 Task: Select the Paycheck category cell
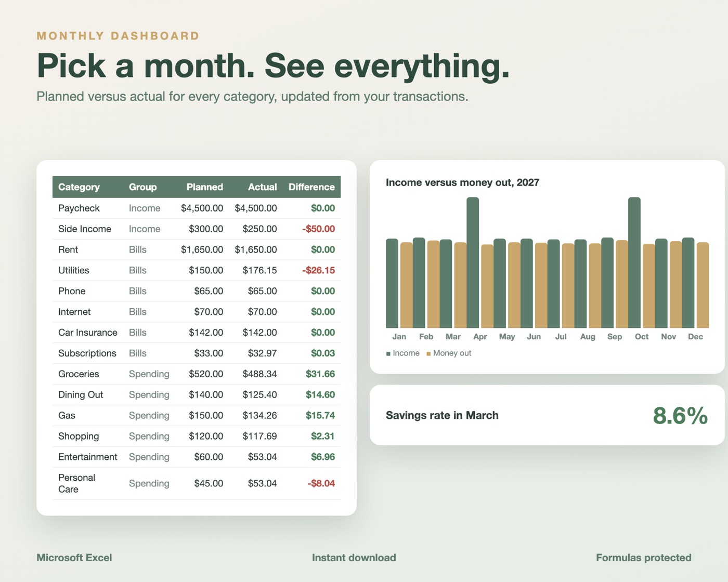[x=79, y=208]
